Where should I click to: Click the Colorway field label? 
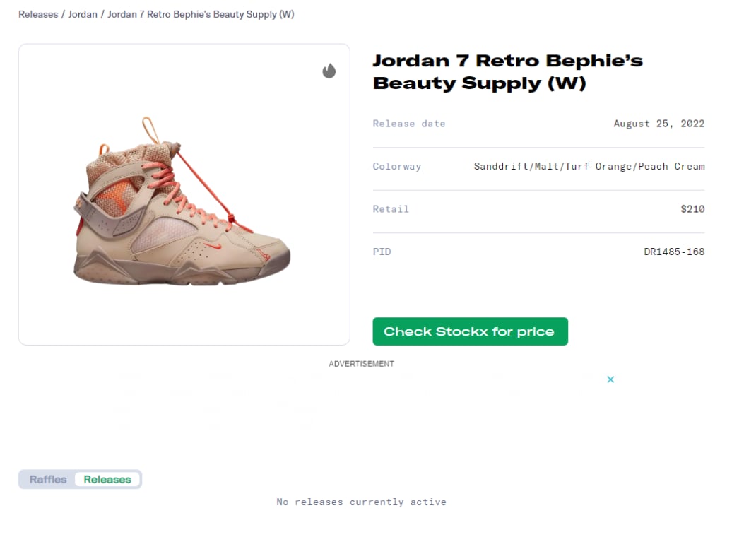[396, 167]
